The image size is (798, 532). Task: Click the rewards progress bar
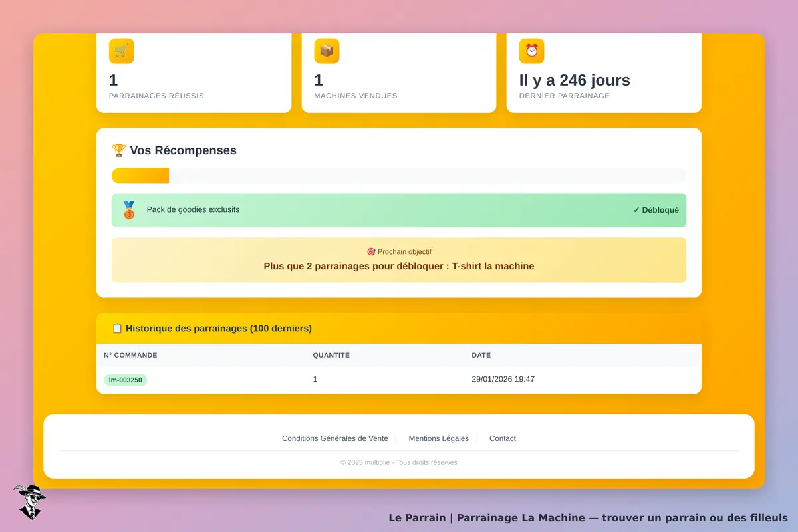coord(399,176)
